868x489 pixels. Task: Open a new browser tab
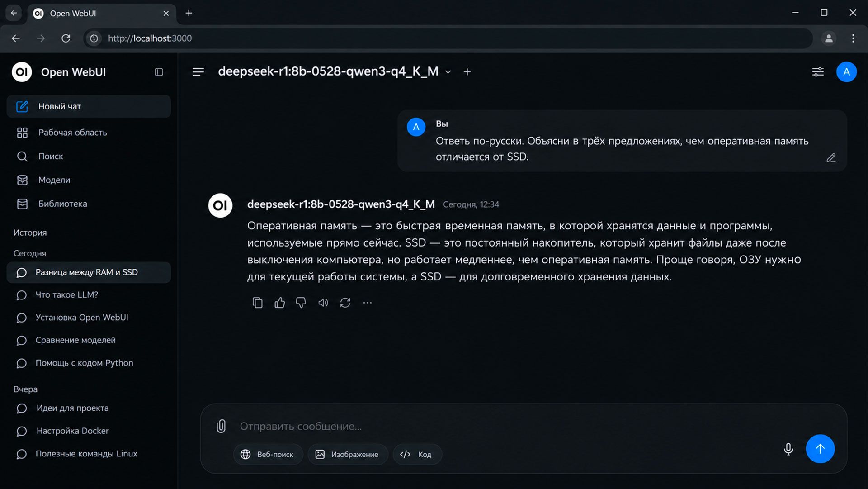[189, 13]
